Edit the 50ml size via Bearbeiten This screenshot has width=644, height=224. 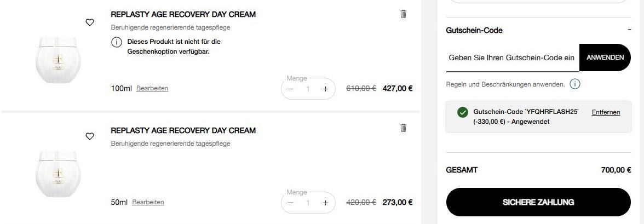[x=148, y=202]
